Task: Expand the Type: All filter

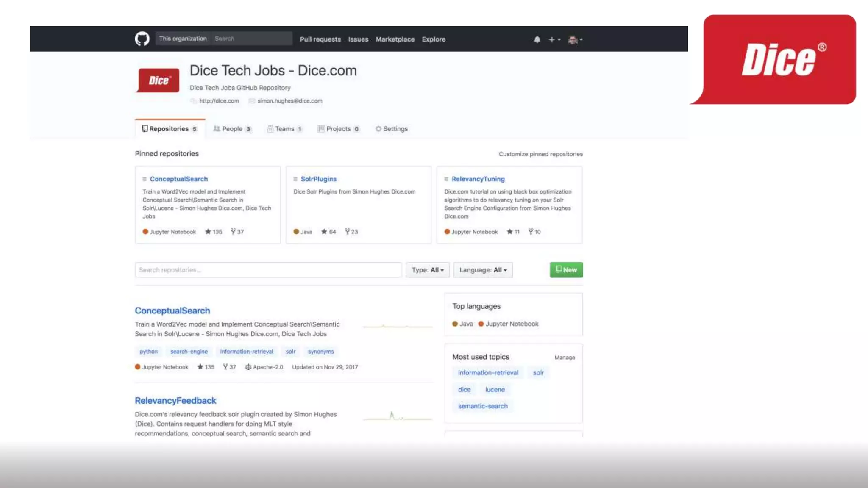Action: click(427, 270)
